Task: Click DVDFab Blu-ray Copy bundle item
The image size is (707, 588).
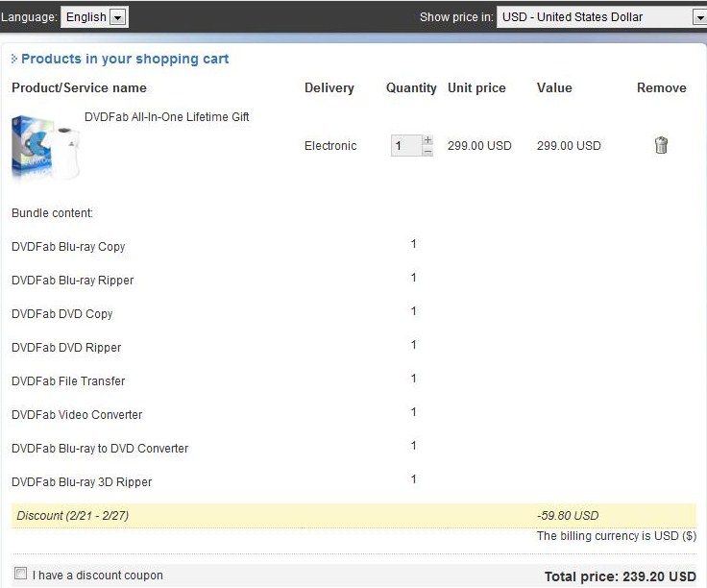Action: 68,247
